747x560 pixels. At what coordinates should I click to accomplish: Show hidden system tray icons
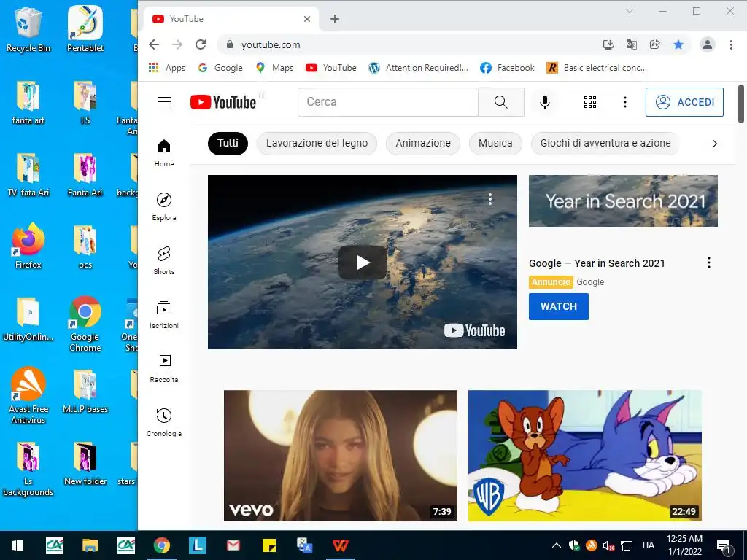556,545
